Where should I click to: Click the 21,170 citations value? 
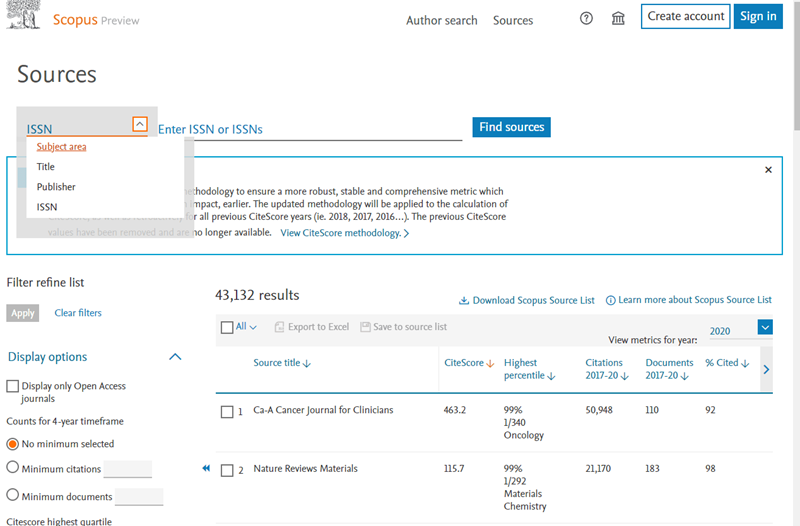point(598,469)
